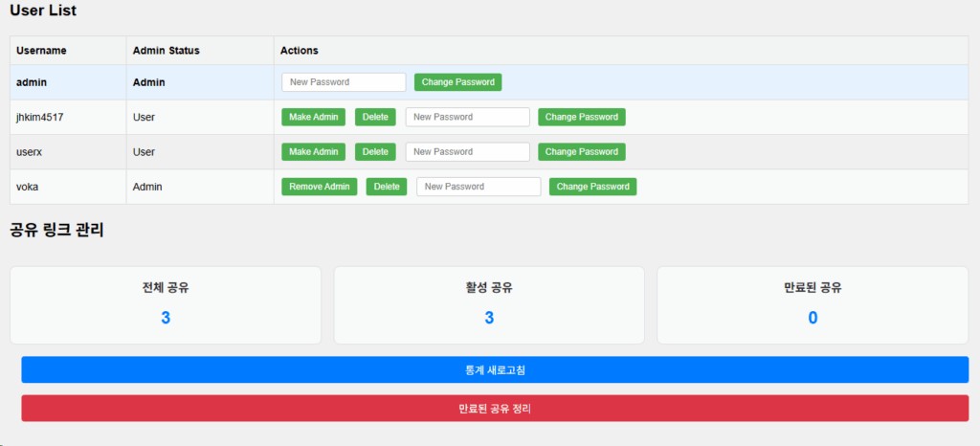
Task: Click voka's New Password field
Action: [479, 187]
